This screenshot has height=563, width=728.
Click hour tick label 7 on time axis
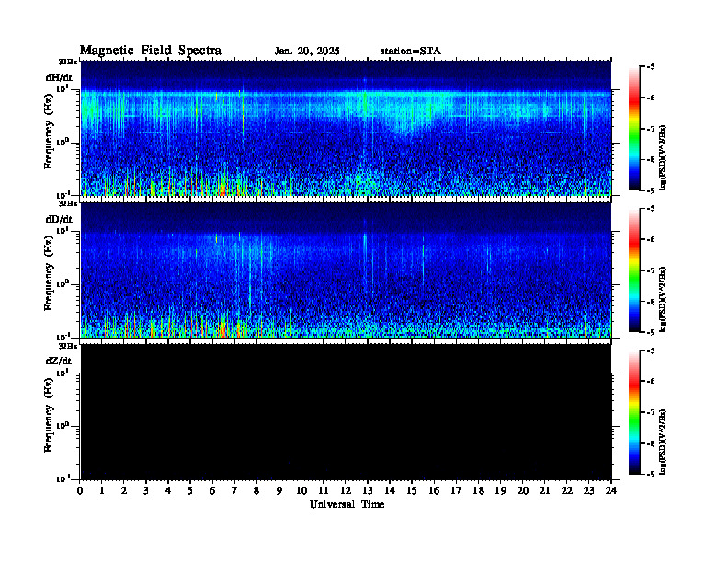[234, 490]
